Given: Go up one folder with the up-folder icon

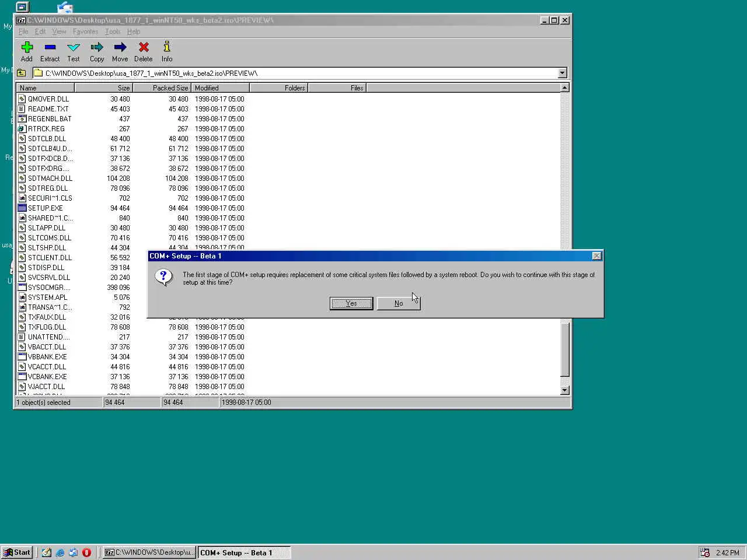Looking at the screenshot, I should point(22,73).
